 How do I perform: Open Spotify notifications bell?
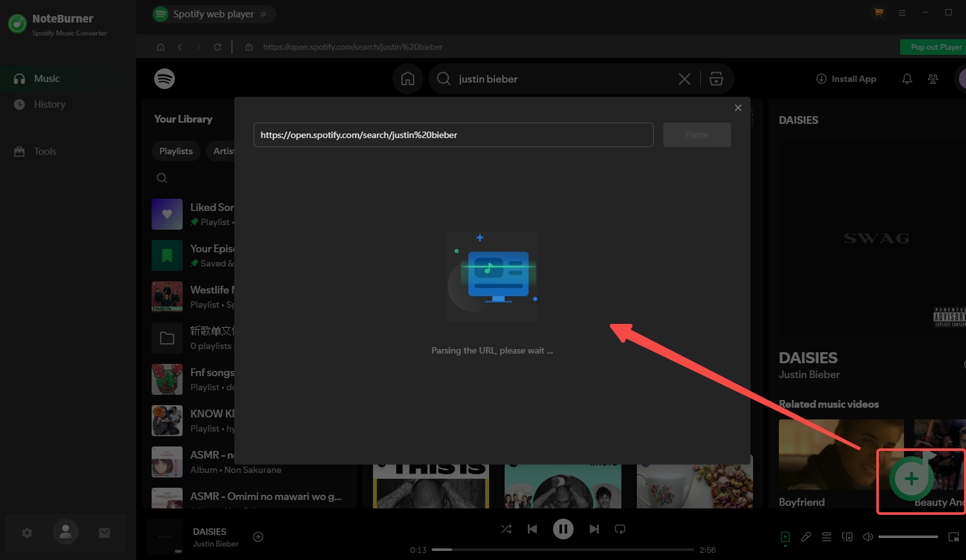pyautogui.click(x=907, y=79)
